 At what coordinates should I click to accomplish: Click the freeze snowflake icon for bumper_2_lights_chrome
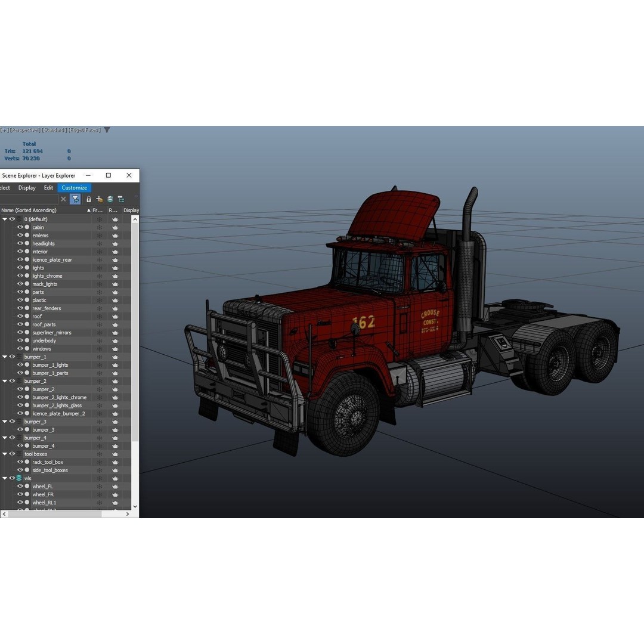click(100, 398)
